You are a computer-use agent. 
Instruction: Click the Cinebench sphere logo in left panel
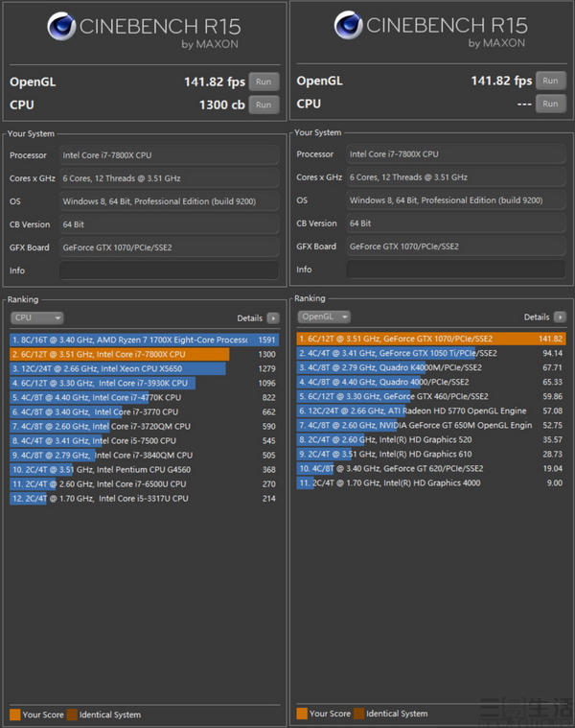[x=63, y=28]
